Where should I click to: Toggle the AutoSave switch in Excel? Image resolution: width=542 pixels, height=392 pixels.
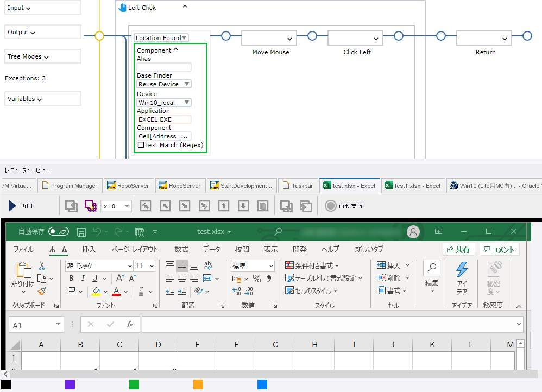coord(59,232)
